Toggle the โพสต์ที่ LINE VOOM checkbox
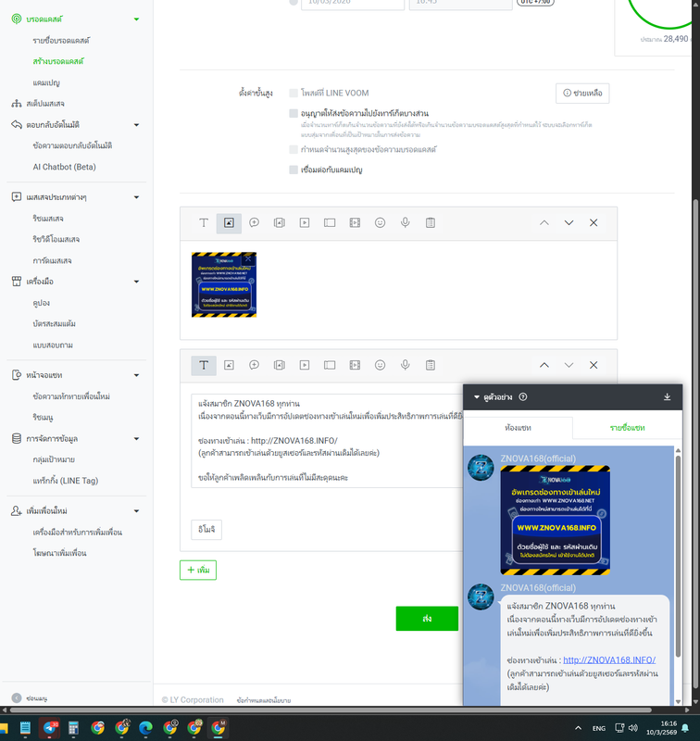This screenshot has height=741, width=700. 294,94
